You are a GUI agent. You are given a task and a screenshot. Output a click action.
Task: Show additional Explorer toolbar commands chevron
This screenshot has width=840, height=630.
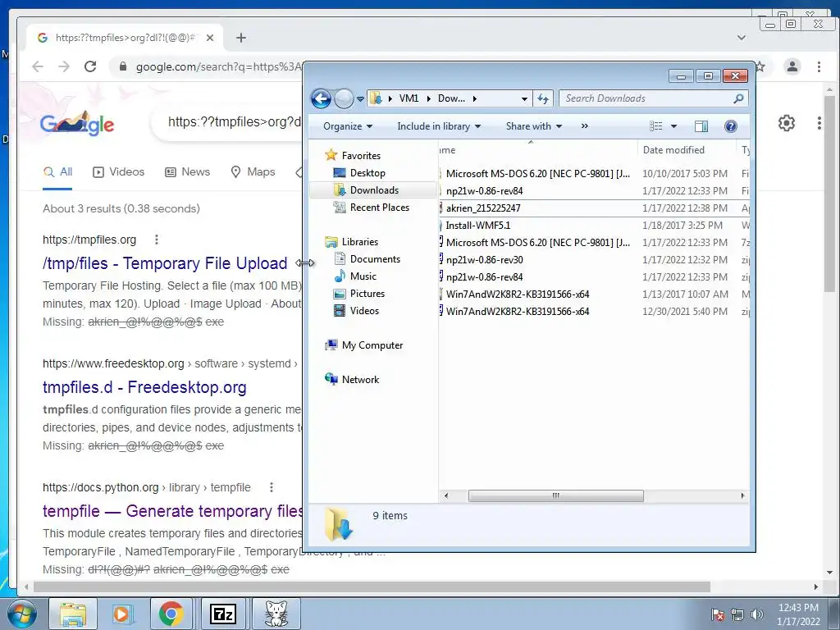point(584,126)
